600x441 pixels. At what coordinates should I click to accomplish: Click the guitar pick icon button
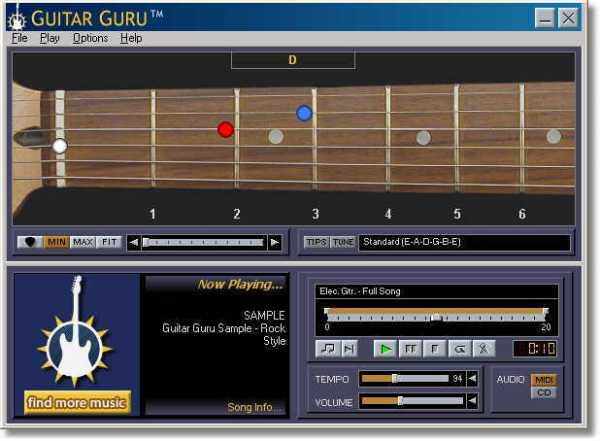[x=30, y=242]
